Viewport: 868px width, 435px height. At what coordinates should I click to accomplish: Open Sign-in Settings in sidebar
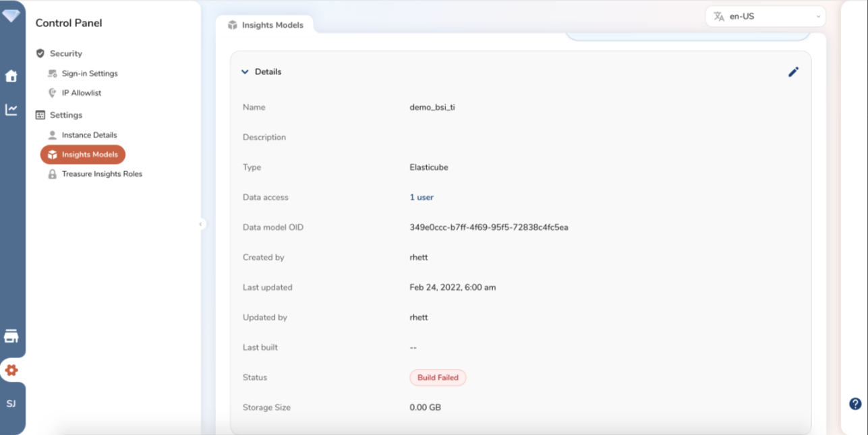click(x=89, y=74)
